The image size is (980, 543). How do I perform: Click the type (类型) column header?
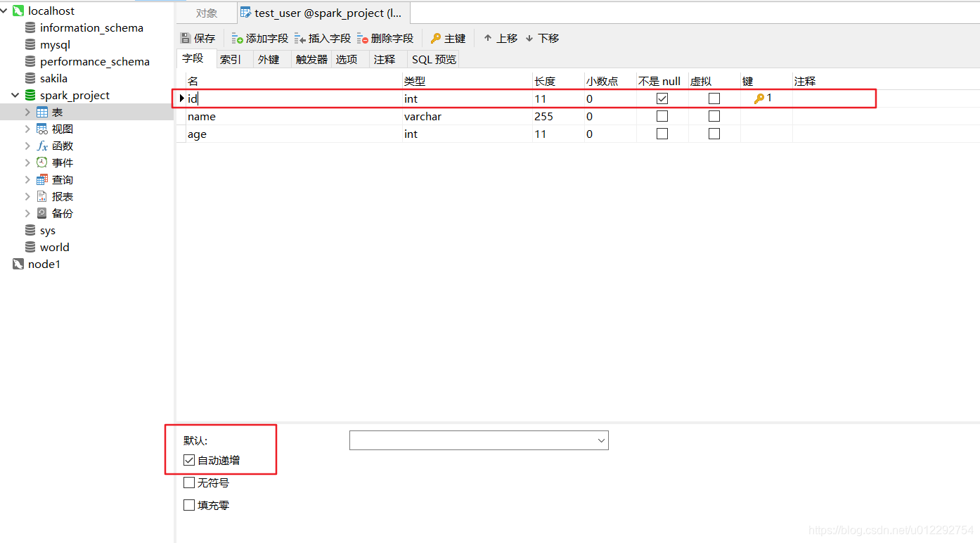(x=467, y=81)
